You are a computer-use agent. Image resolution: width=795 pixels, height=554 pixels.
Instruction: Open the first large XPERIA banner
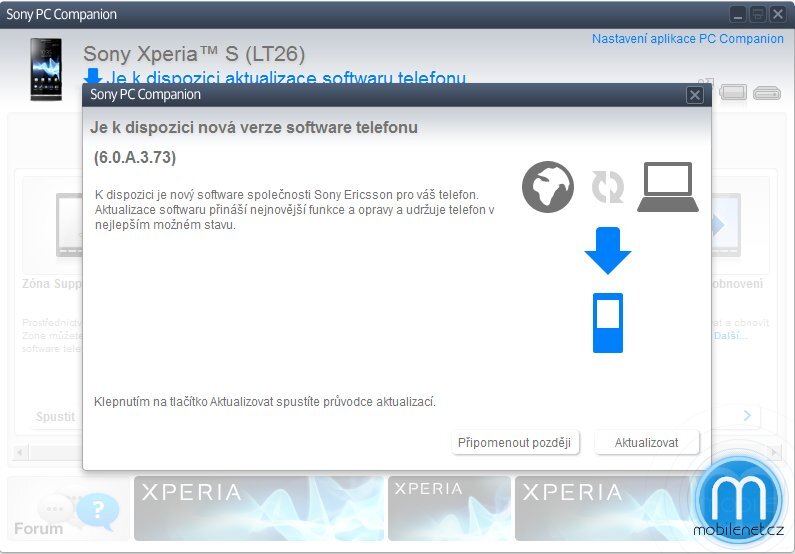259,508
